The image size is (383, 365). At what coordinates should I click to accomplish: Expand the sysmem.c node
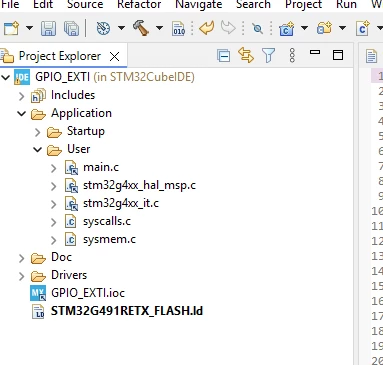tap(54, 240)
